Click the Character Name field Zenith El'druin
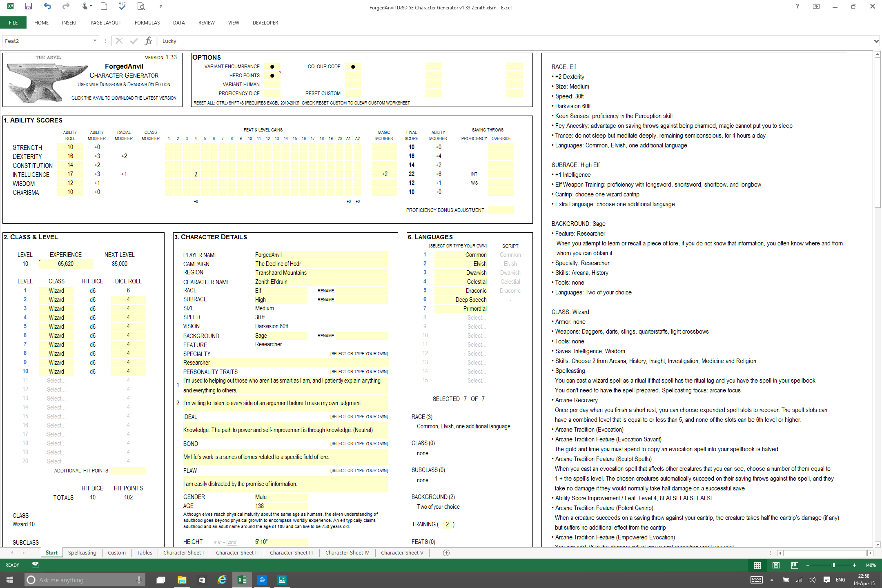882x588 pixels. pos(321,282)
